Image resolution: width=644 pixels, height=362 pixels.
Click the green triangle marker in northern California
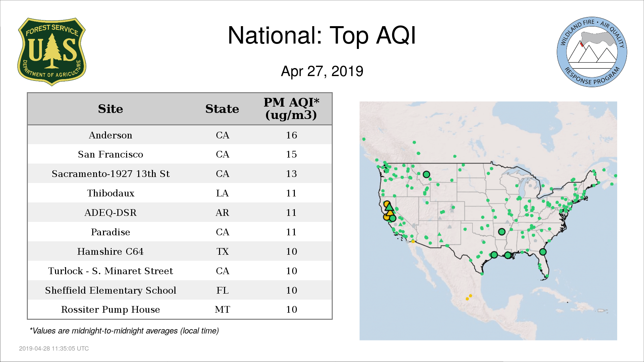tap(389, 207)
